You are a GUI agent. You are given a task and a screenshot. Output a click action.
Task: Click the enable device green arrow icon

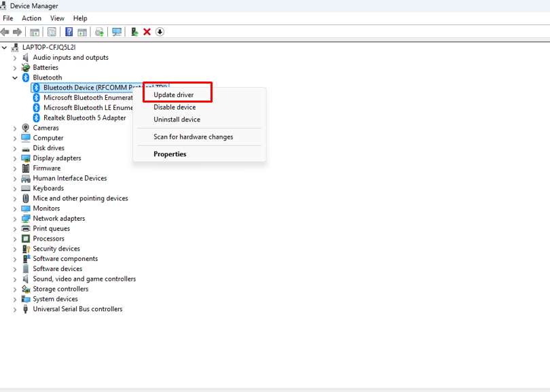point(134,32)
